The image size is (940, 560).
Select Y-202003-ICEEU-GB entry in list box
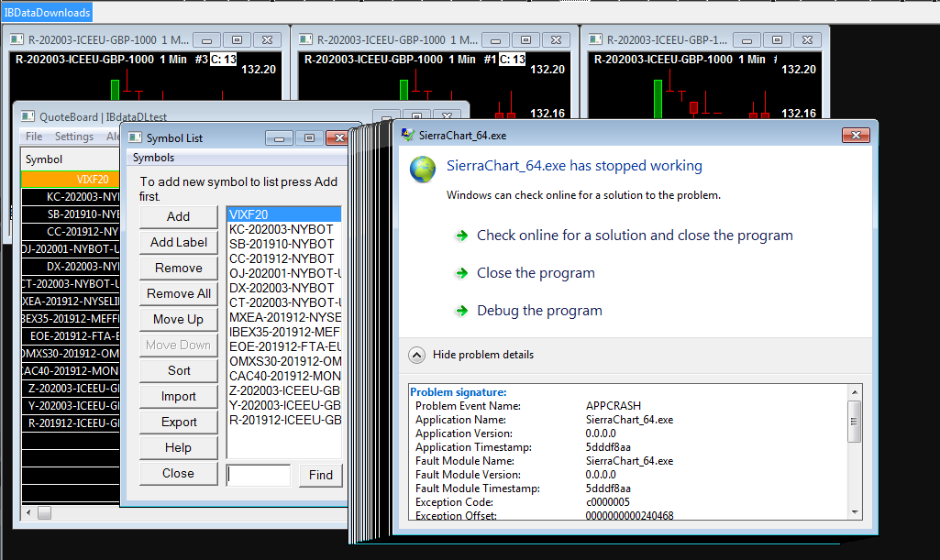click(x=284, y=405)
